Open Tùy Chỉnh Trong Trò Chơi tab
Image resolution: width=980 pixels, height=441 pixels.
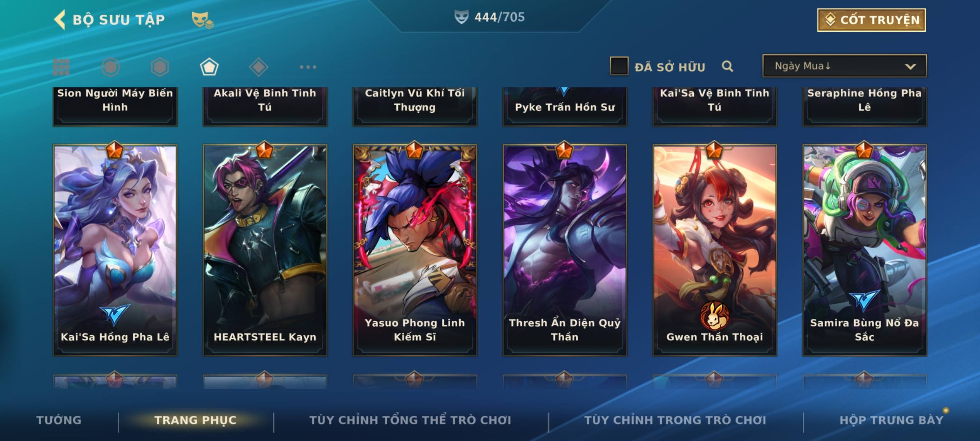675,420
